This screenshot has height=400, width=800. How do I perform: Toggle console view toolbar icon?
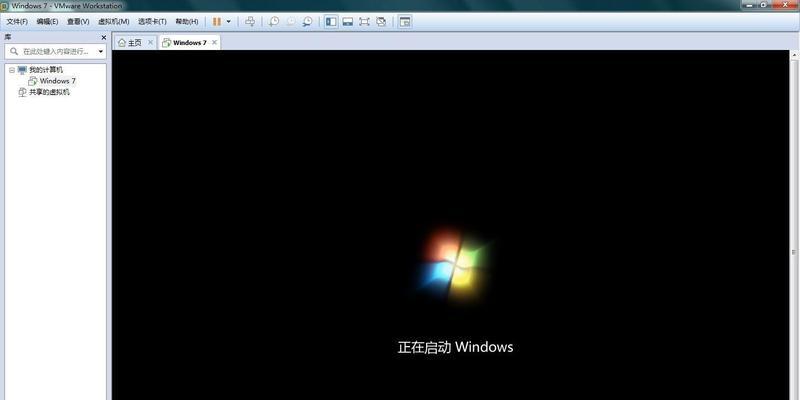[x=405, y=22]
